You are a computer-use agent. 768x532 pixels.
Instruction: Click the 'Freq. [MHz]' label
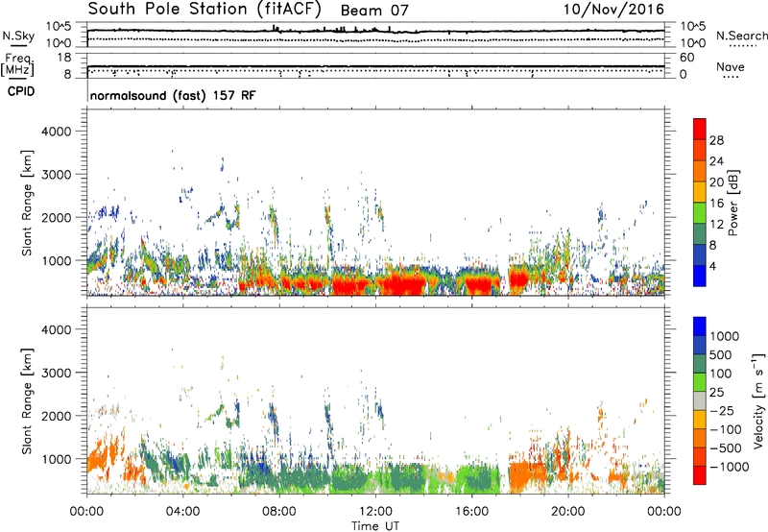click(17, 64)
